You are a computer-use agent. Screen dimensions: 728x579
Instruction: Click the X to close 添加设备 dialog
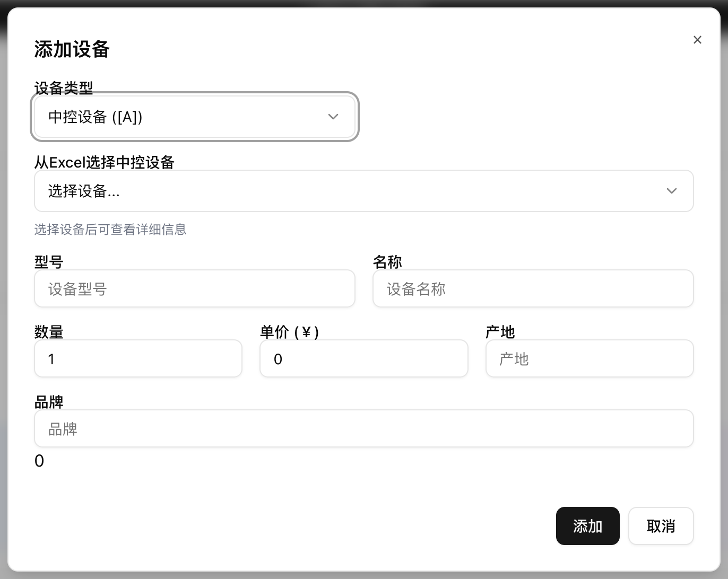697,39
